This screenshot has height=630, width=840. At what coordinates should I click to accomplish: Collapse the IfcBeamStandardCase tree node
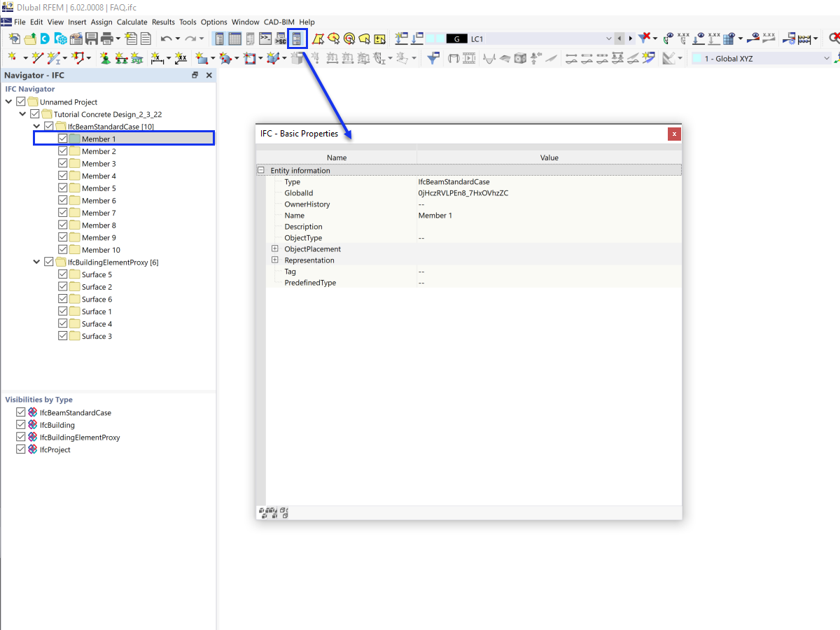[x=36, y=126]
